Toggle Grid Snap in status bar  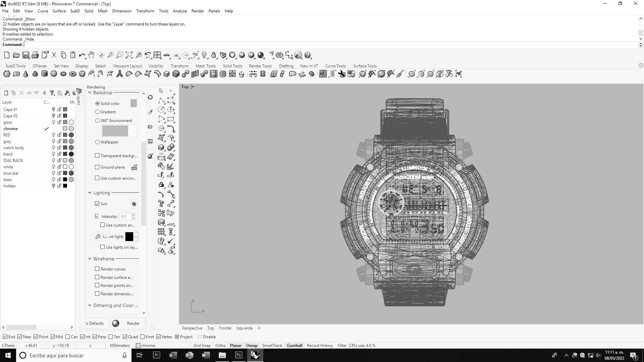[x=202, y=346]
